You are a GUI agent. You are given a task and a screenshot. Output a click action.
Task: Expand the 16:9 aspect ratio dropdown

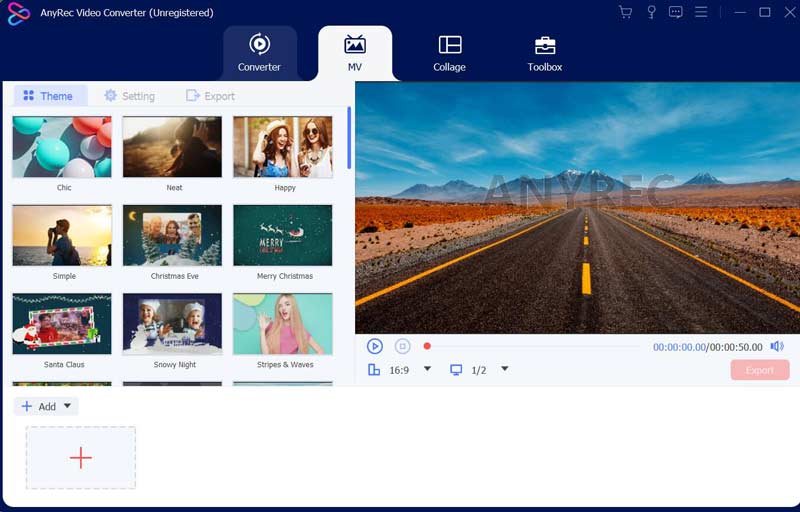point(428,369)
